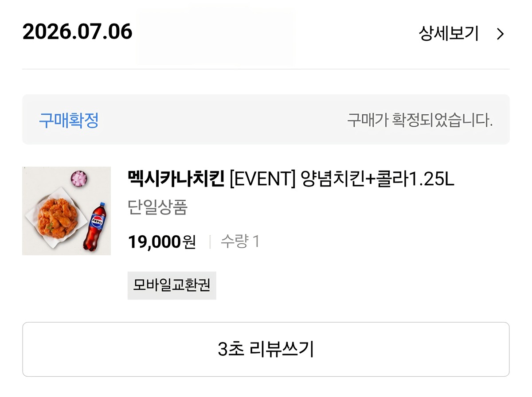532x397 pixels.
Task: Select the 구매확정 status label
Action: coord(69,120)
